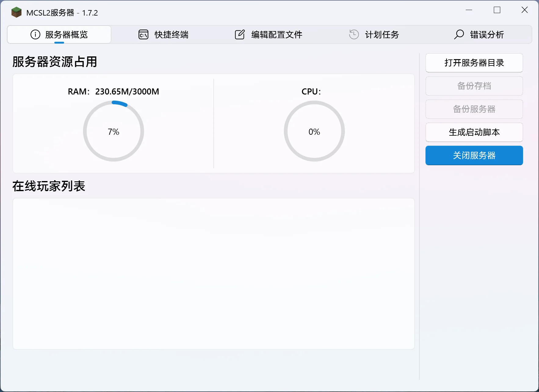
Task: Click the pencil icon on 编辑配置文件 tab
Action: (x=240, y=34)
